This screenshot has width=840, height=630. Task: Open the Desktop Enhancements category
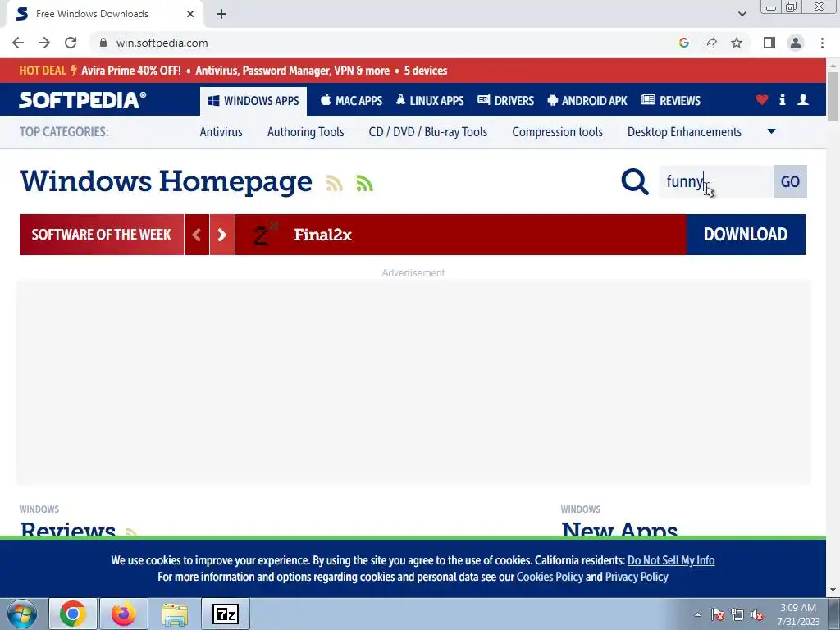684,132
